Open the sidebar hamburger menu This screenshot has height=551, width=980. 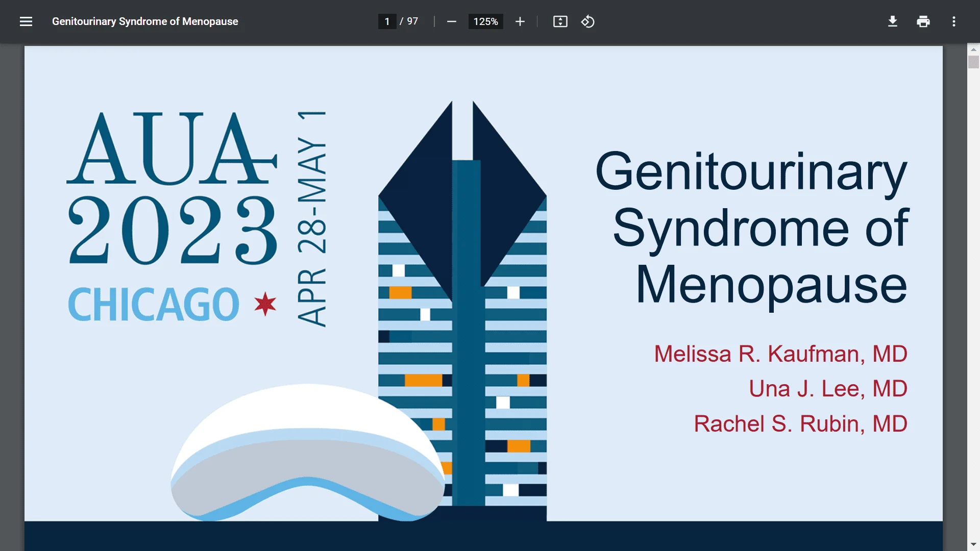(26, 21)
